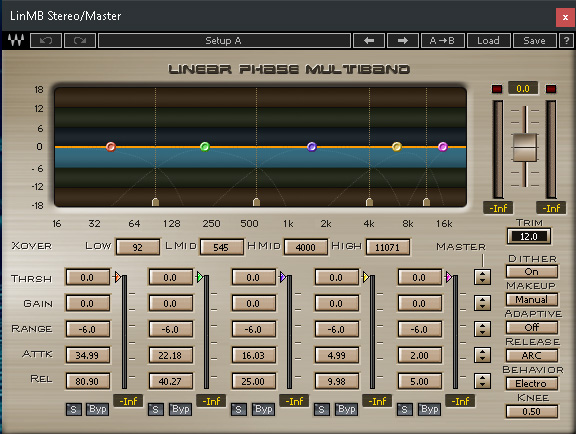Click the green threshold arrow of band 2
The height and width of the screenshot is (434, 576).
click(199, 277)
